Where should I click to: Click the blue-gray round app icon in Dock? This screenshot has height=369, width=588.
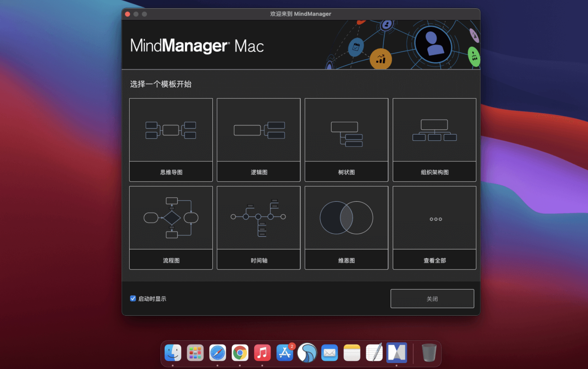coord(307,353)
